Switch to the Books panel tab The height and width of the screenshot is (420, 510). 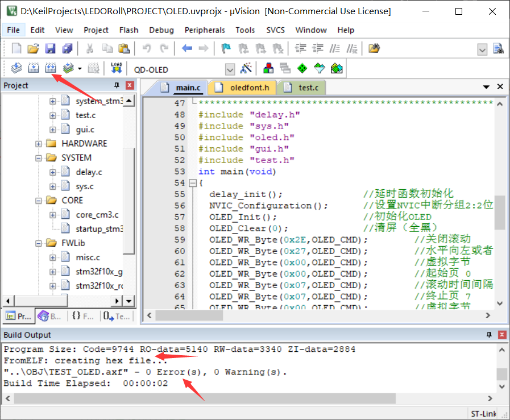click(x=50, y=316)
